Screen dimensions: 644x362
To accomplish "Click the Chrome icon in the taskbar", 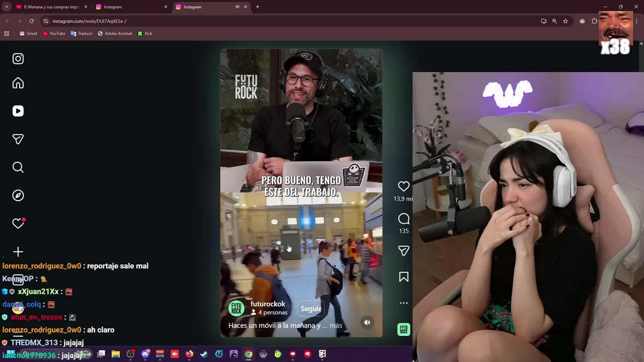I will tap(249, 354).
